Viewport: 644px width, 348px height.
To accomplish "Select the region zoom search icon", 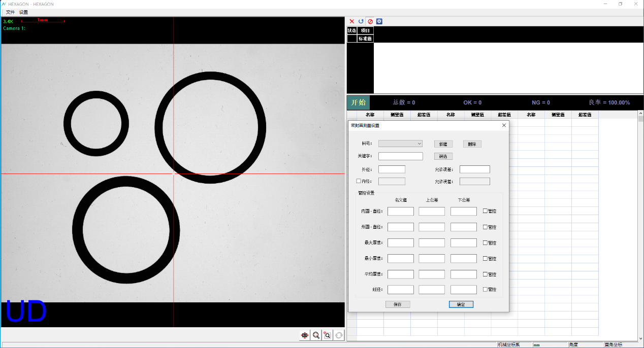I will (328, 335).
